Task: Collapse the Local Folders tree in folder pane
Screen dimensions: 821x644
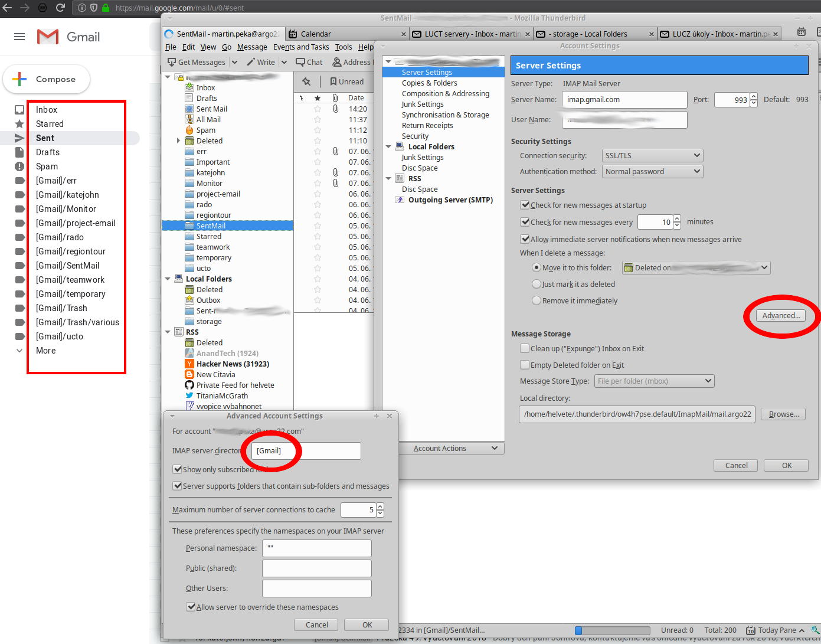Action: [x=168, y=279]
